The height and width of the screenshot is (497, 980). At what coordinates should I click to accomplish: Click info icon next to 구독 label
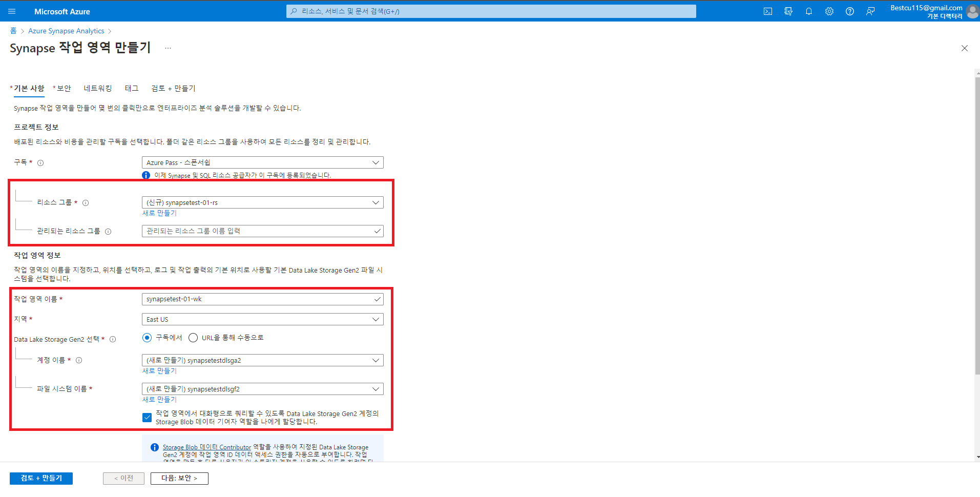[x=40, y=163]
